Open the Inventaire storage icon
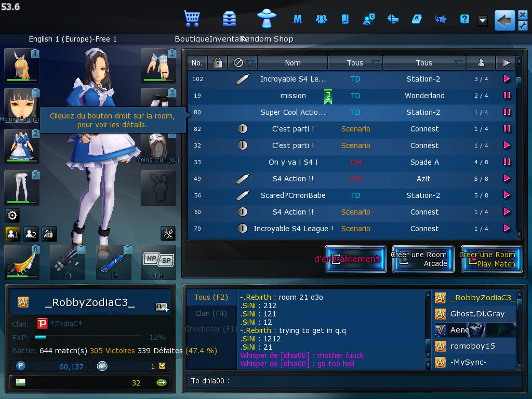Viewport: 532px width, 399px height. pos(229,19)
